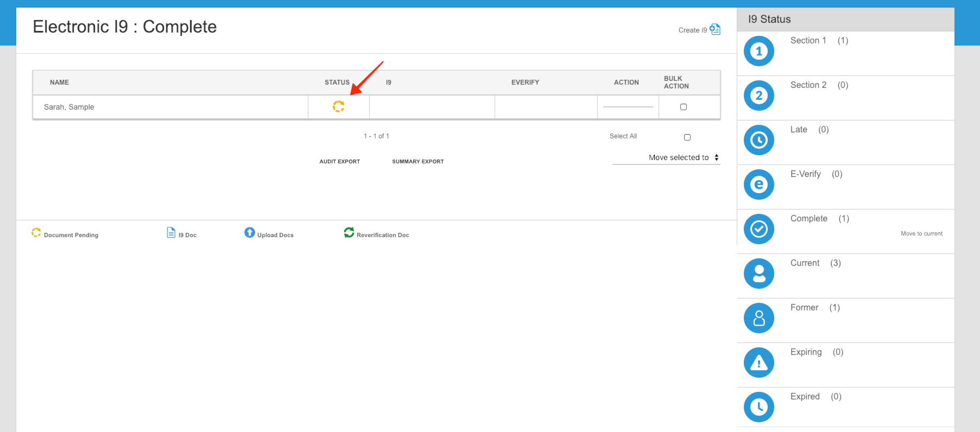Show the Expiring (0) list
The height and width of the screenshot is (432, 980).
coord(817,352)
